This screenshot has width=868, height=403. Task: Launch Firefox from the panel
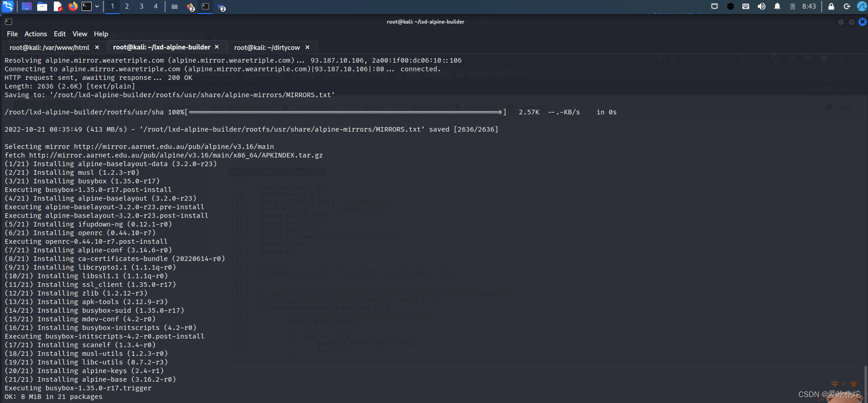[x=73, y=6]
